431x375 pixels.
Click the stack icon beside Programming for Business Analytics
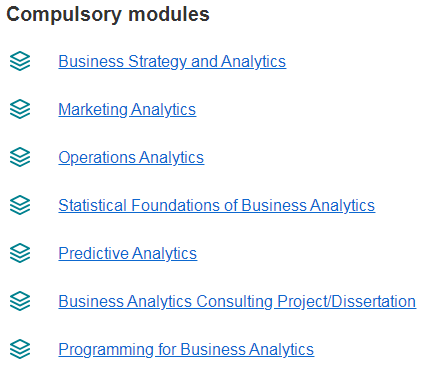[x=20, y=349]
